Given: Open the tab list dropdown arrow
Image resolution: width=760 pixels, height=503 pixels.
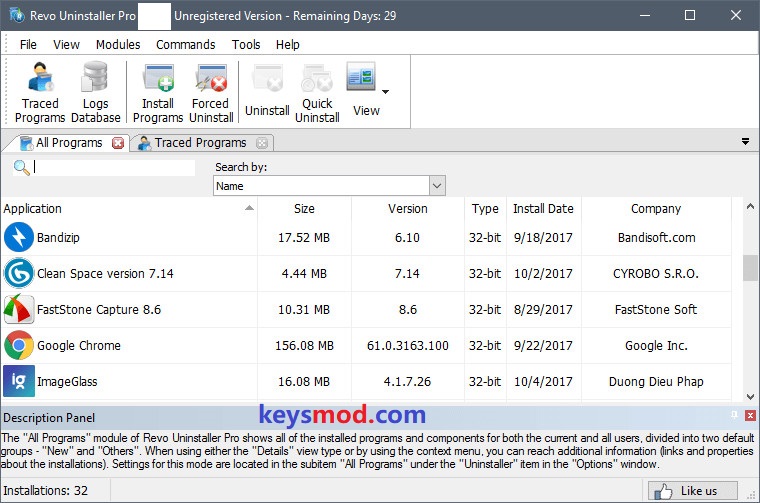Looking at the screenshot, I should [x=745, y=141].
